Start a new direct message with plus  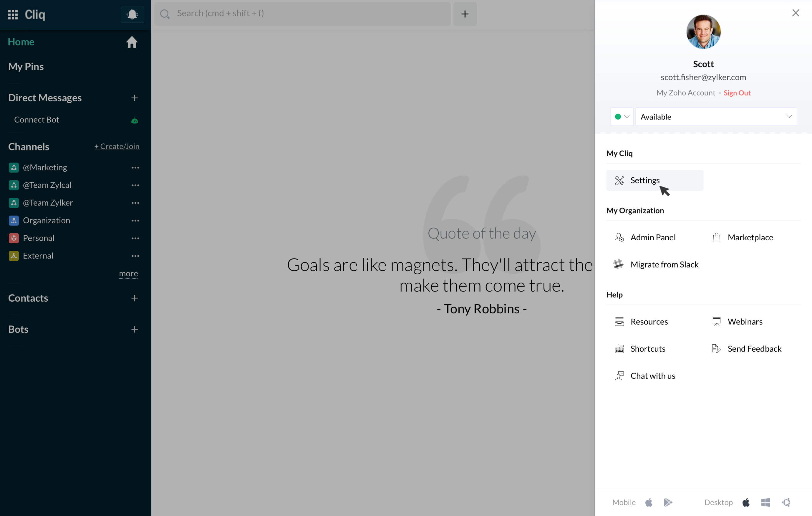click(135, 98)
